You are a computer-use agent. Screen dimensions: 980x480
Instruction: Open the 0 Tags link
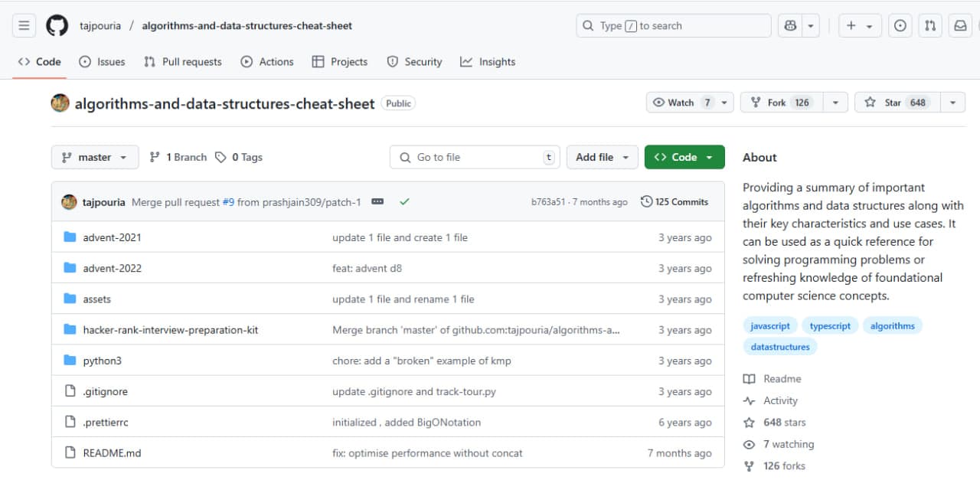tap(239, 157)
